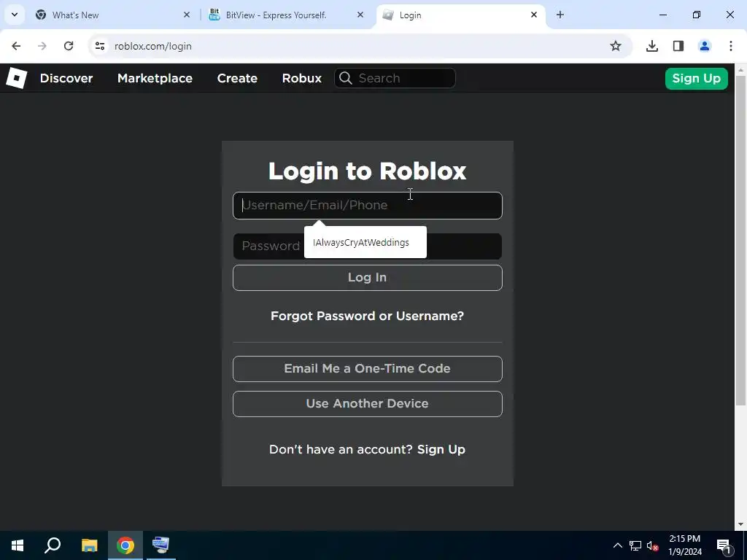
Task: Click the Roblox logo icon
Action: point(17,78)
